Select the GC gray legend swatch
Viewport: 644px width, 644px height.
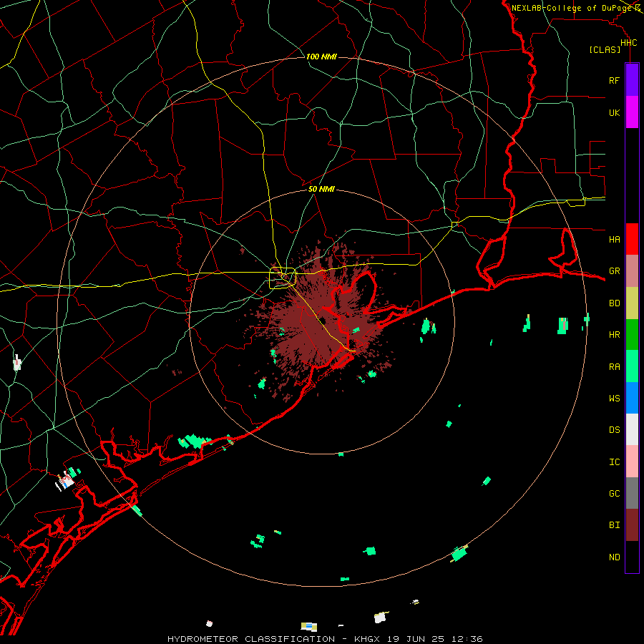point(632,493)
